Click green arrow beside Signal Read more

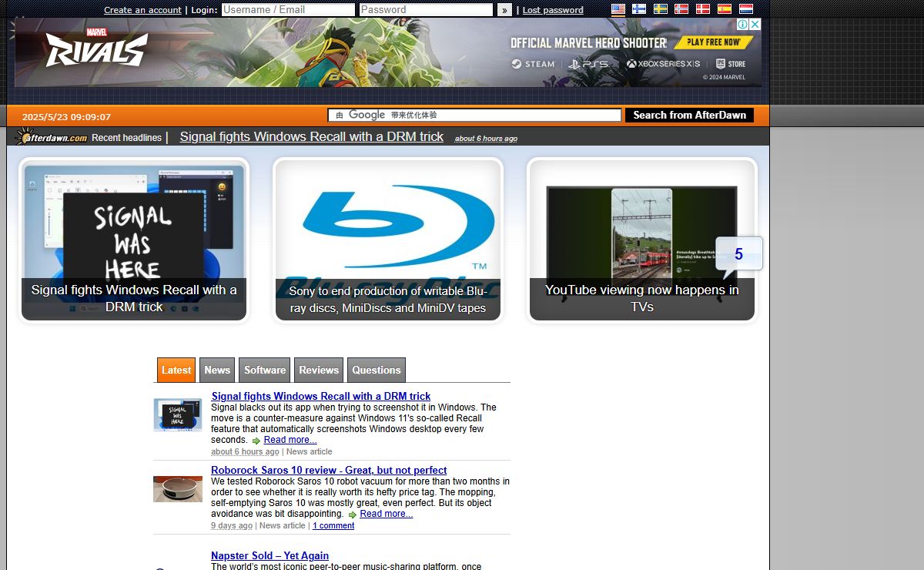[x=256, y=441]
